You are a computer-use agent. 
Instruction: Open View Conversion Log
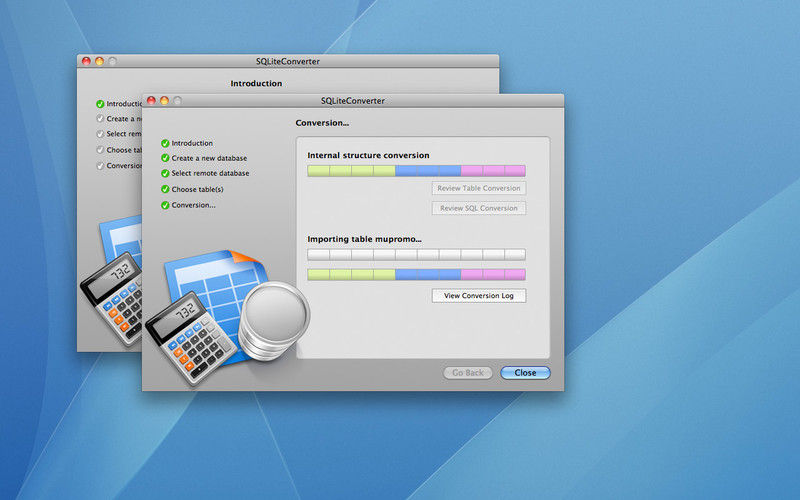[x=479, y=295]
